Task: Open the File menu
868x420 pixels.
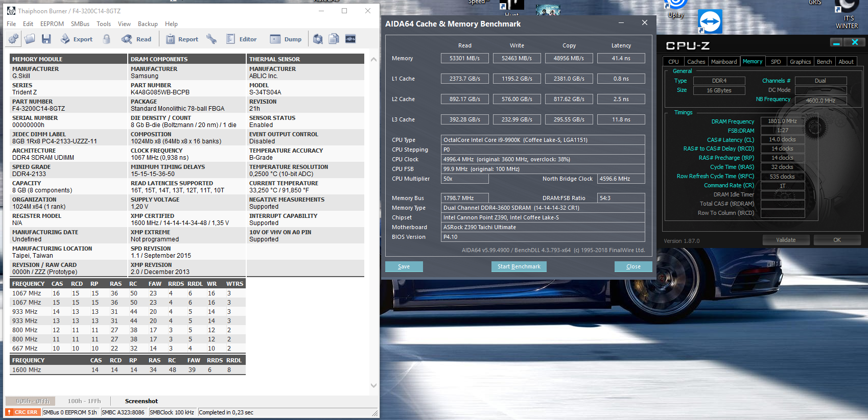Action: coord(11,24)
